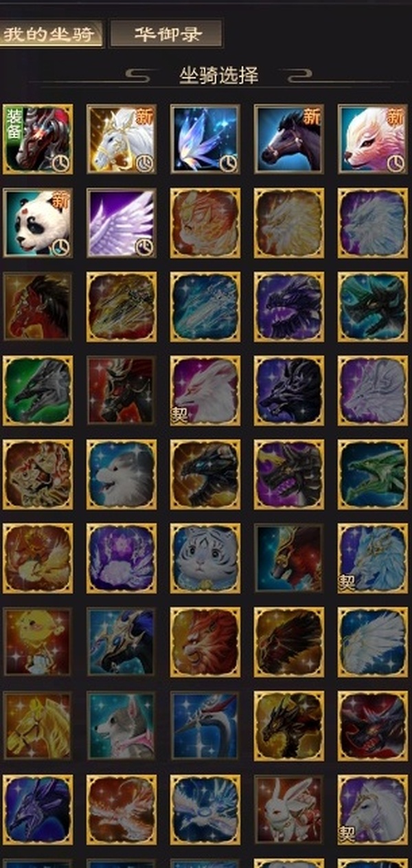Pick the husky dog mount icon
Screen dimensions: 412x868
pos(122,726)
